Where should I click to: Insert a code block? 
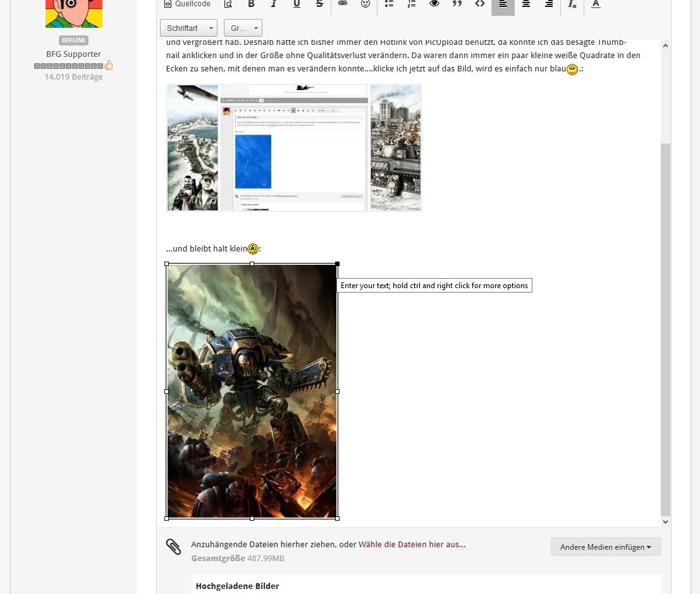pyautogui.click(x=480, y=4)
